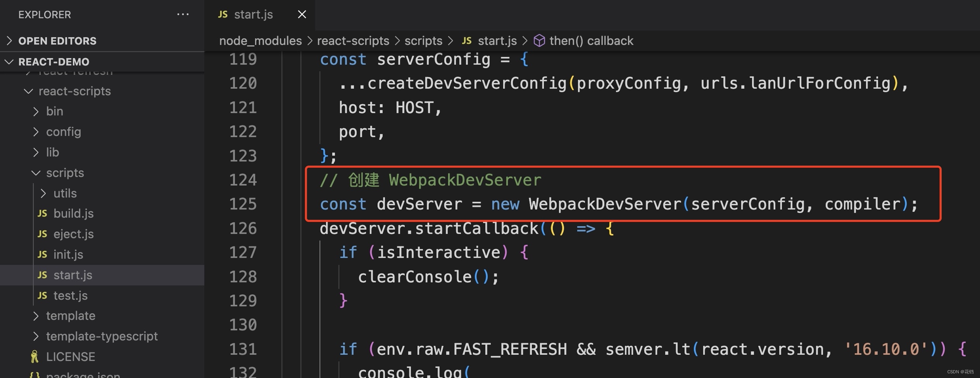
Task: Click react-scripts in breadcrumb
Action: [x=353, y=41]
